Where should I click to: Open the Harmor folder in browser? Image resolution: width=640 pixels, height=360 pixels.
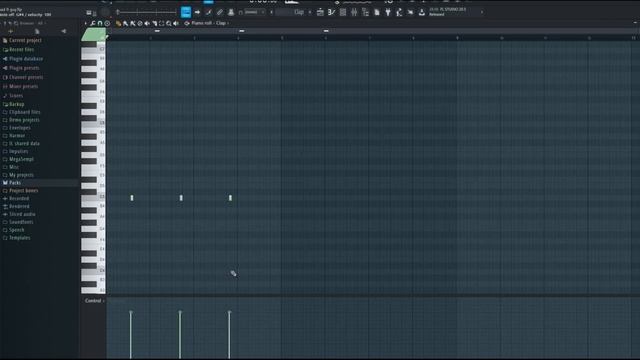(x=14, y=136)
